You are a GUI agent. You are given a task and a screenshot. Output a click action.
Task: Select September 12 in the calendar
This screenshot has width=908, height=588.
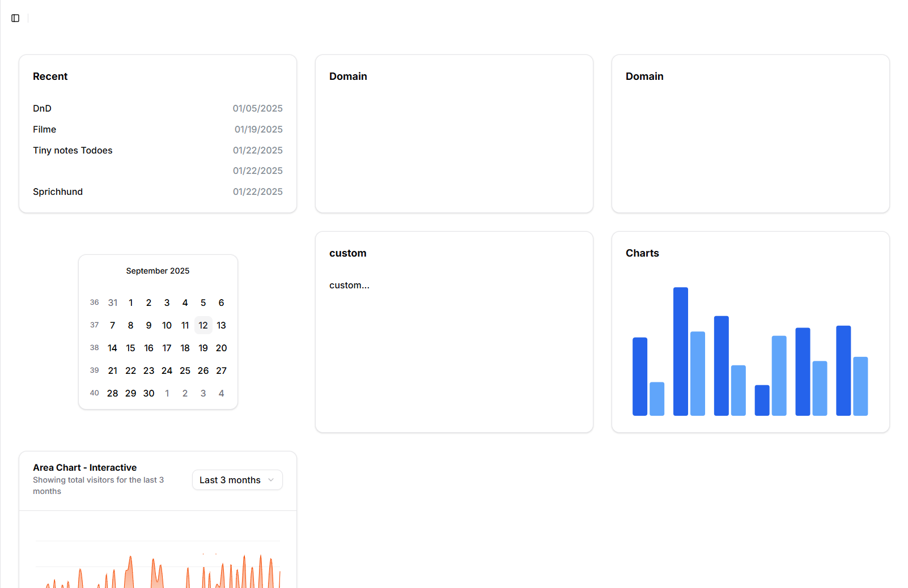tap(203, 325)
